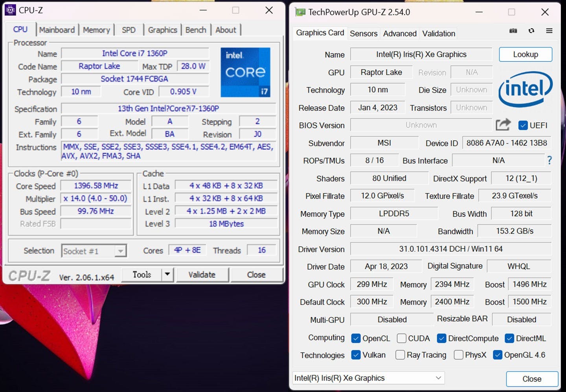Click the Bandwidth value 153.2 GB/s
Image resolution: width=566 pixels, height=392 pixels.
pos(515,231)
